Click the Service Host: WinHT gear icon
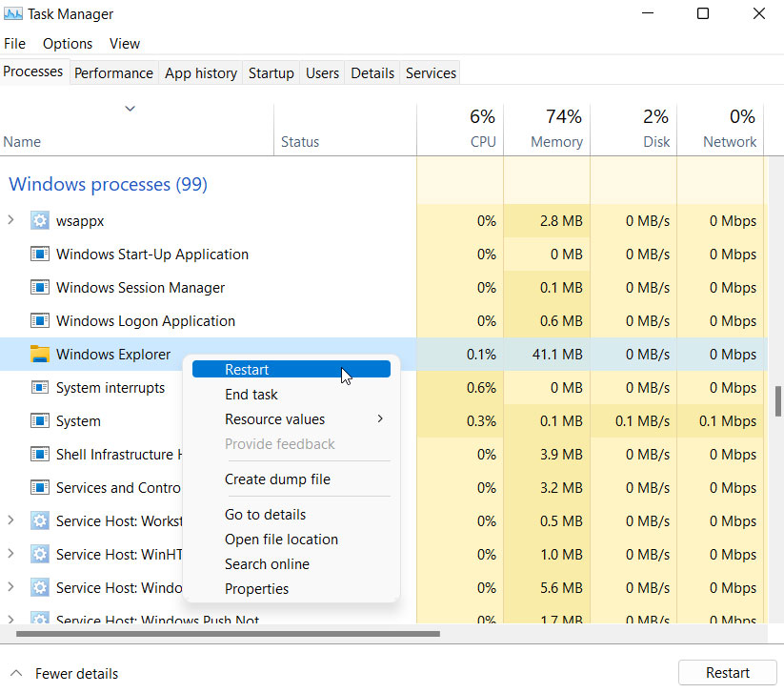 tap(39, 554)
